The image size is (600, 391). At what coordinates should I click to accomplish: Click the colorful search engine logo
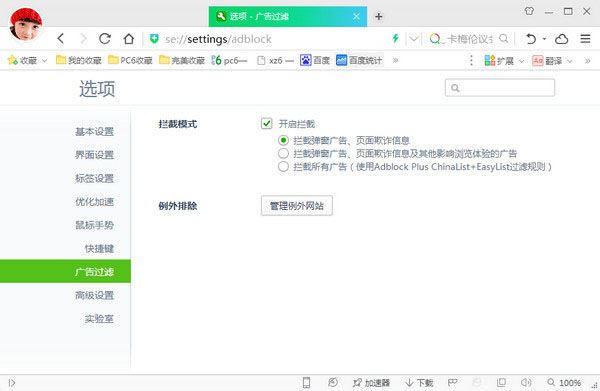(435, 39)
